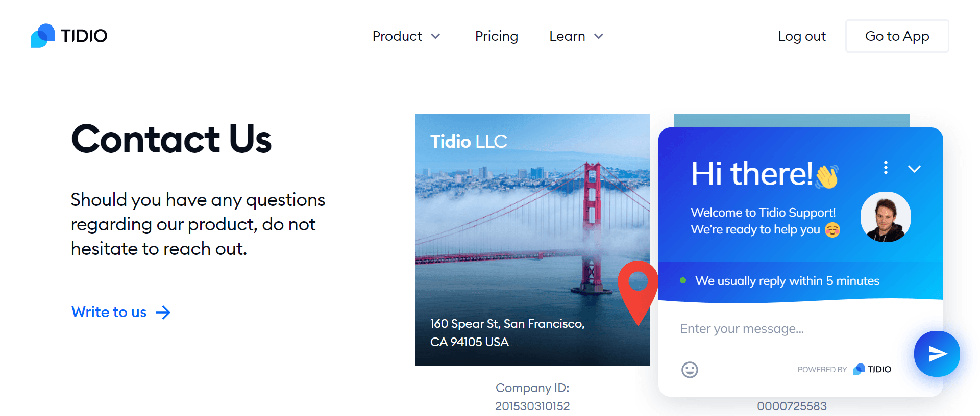Collapse the chat widget with the chevron

[x=914, y=168]
